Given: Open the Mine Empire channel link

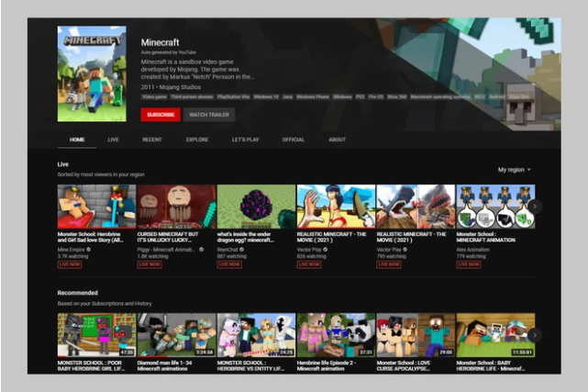Looking at the screenshot, I should pos(72,248).
